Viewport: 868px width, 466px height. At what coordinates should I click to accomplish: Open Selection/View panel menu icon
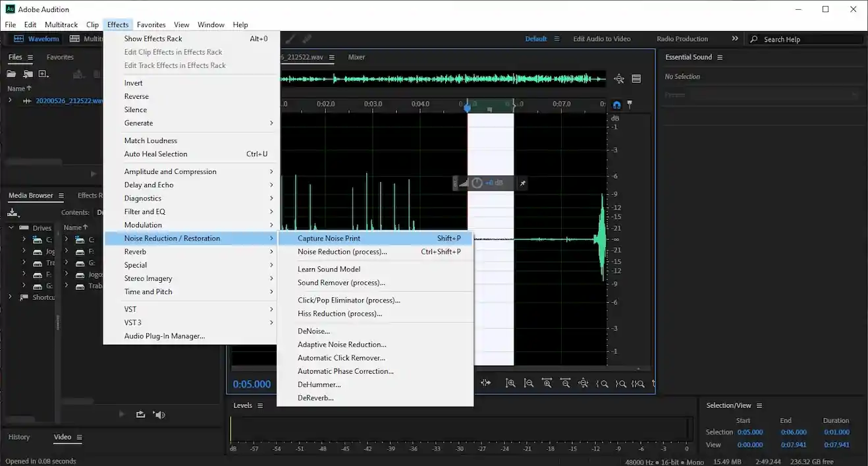pyautogui.click(x=759, y=405)
